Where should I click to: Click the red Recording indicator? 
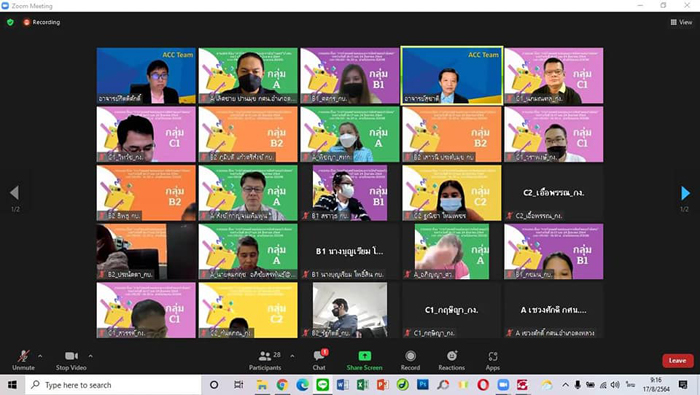(x=42, y=22)
